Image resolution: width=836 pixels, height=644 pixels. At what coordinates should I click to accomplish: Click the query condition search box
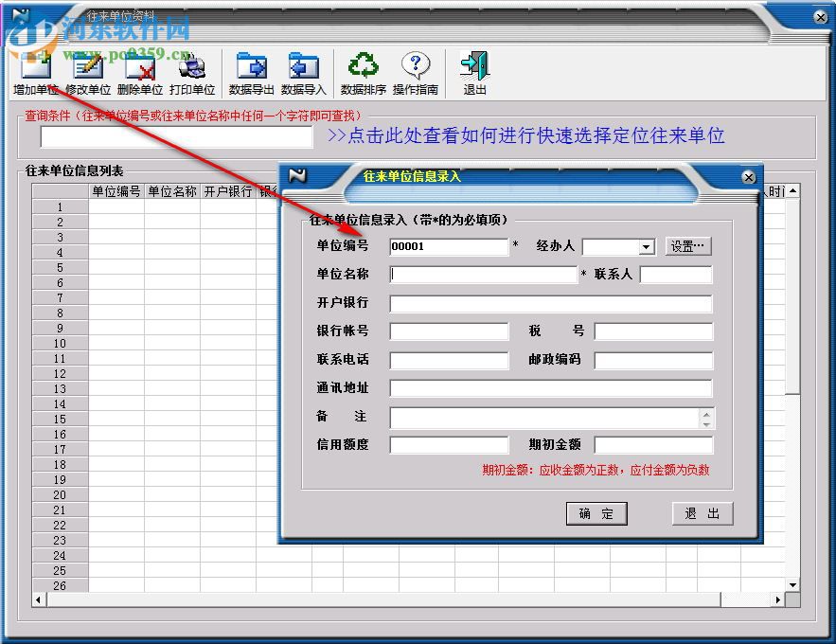pyautogui.click(x=176, y=137)
